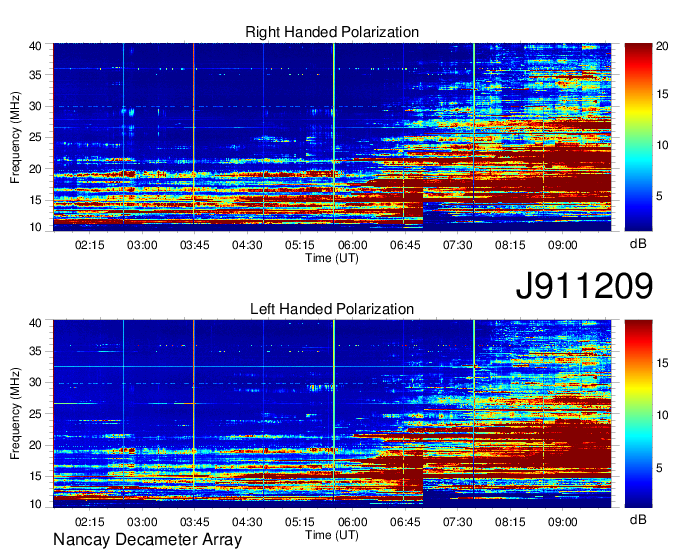
Task: Click the Left Handed Polarization title
Action: 332,309
